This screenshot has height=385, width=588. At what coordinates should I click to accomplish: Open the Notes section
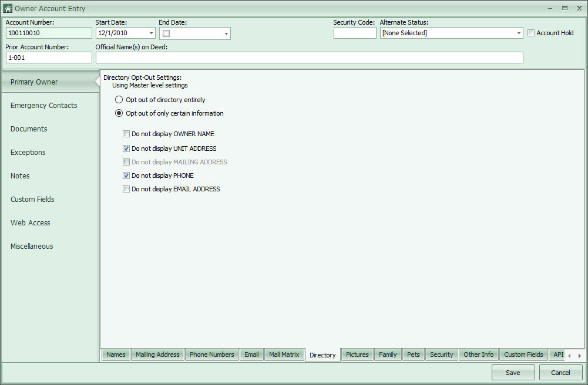click(51, 175)
